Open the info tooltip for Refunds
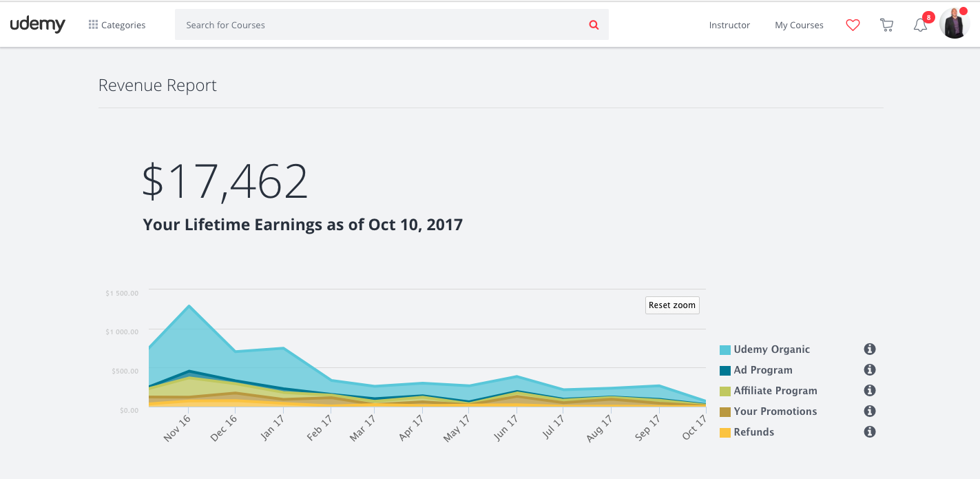 pyautogui.click(x=869, y=432)
